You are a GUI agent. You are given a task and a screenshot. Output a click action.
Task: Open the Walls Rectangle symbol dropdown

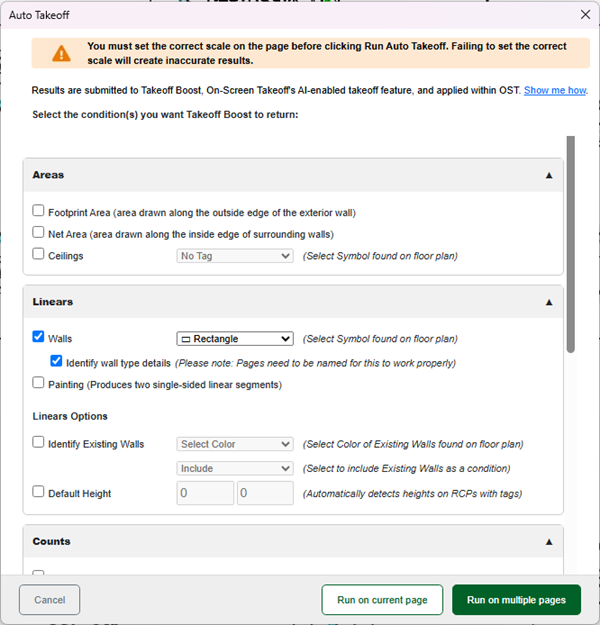pos(235,339)
